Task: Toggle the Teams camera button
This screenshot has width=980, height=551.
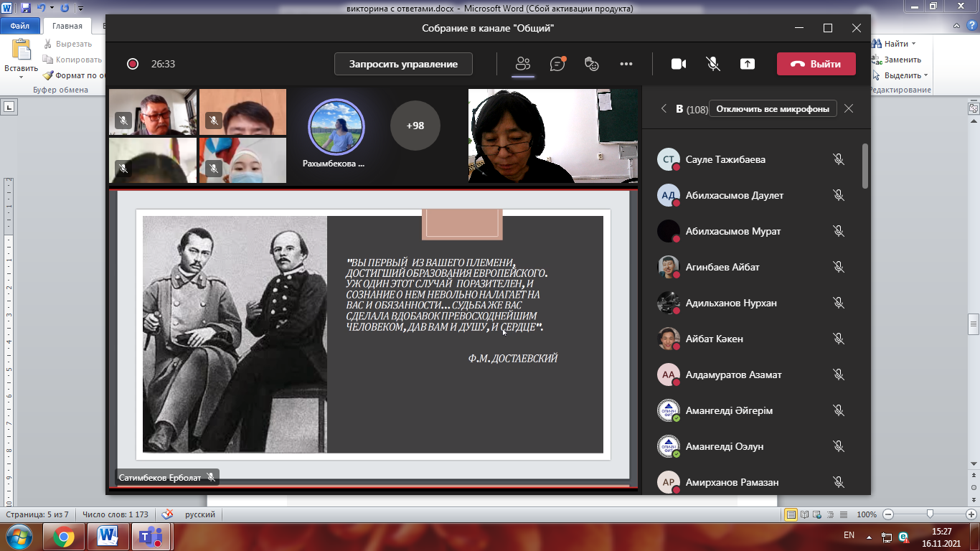Action: coord(679,64)
